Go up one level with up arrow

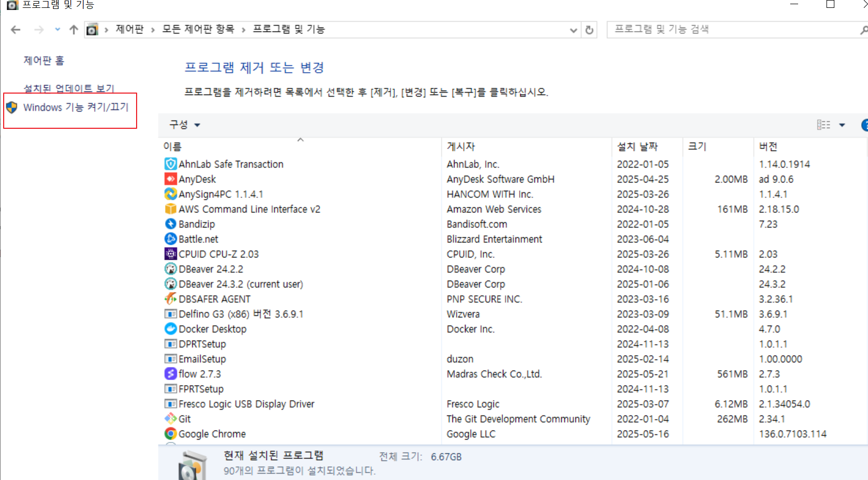tap(74, 29)
